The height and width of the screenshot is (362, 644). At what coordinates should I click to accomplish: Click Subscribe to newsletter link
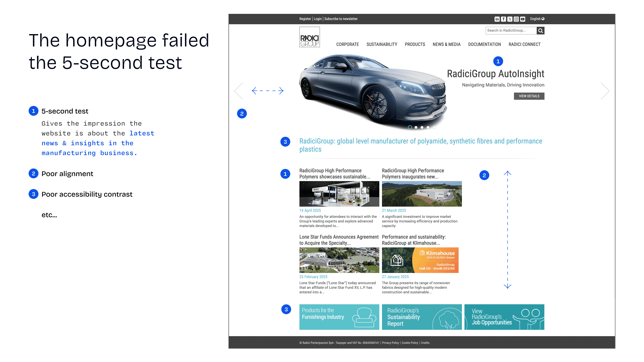tap(341, 19)
